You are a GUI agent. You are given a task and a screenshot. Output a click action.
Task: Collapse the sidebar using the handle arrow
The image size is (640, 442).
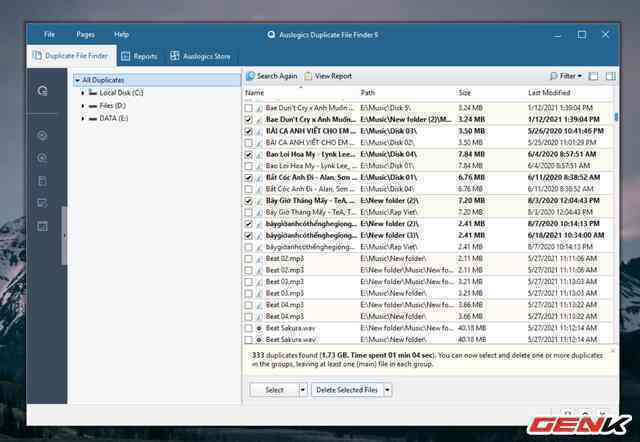[x=64, y=236]
